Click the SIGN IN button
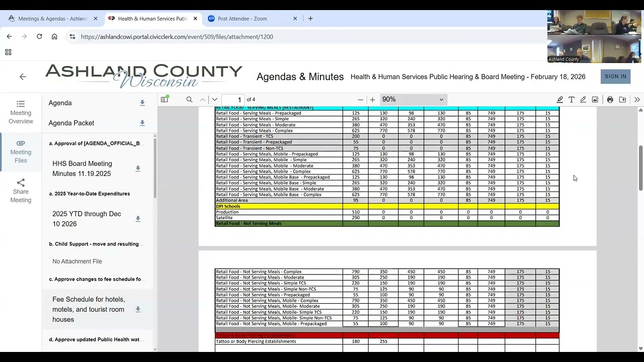The height and width of the screenshot is (362, 644). 615,76
